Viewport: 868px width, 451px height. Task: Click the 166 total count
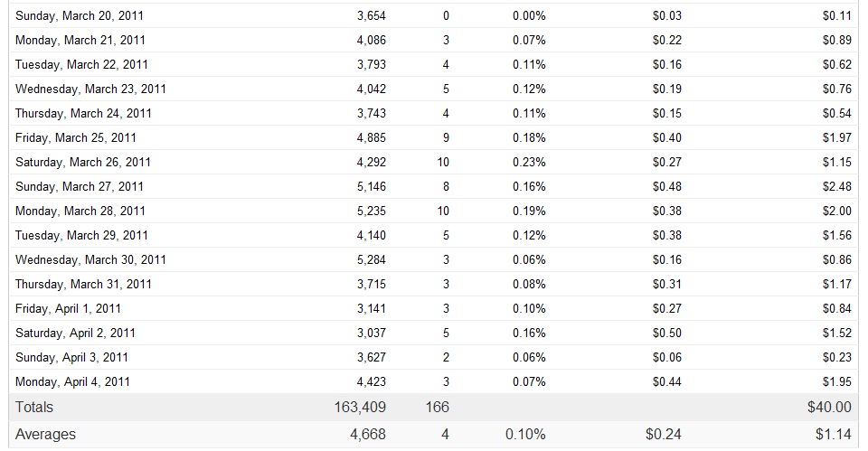(x=437, y=408)
